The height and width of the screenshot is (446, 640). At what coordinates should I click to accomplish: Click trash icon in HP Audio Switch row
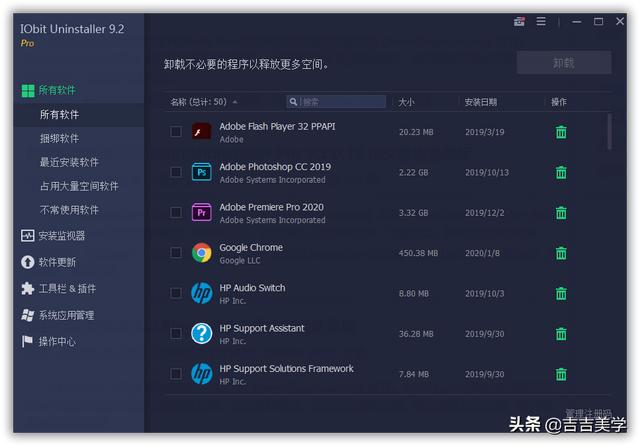pyautogui.click(x=561, y=293)
